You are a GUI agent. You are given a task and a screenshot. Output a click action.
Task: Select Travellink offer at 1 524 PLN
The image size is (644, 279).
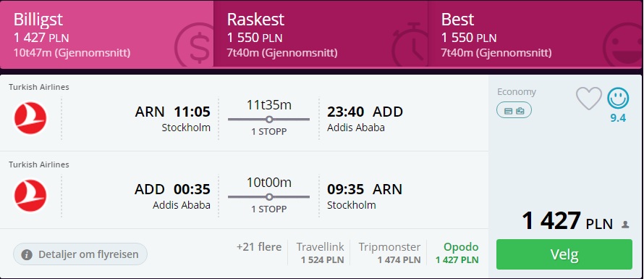[x=321, y=253]
